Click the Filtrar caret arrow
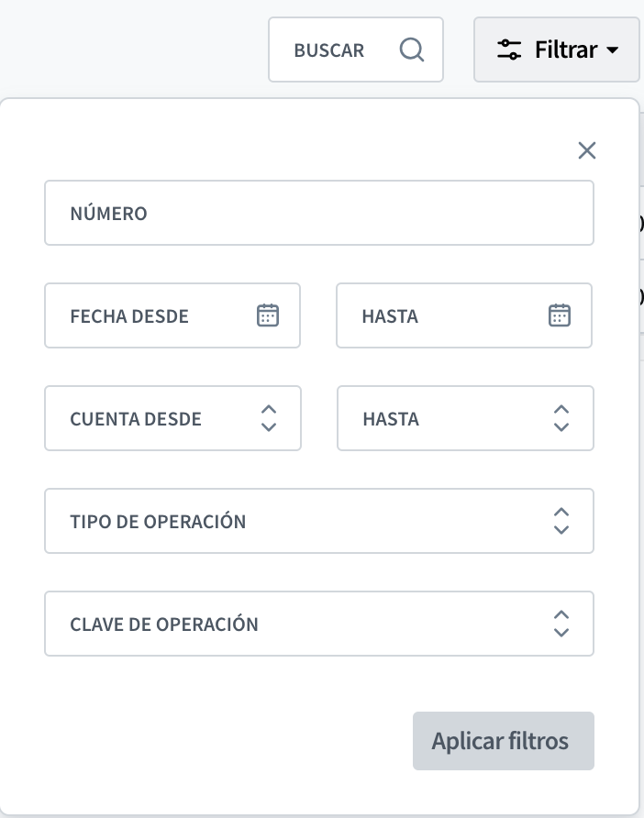 point(612,50)
